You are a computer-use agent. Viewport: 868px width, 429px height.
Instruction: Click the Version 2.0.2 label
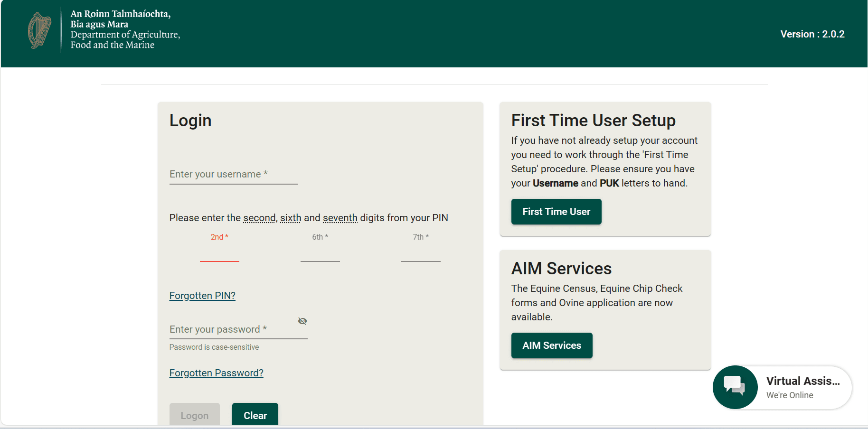[x=812, y=34]
